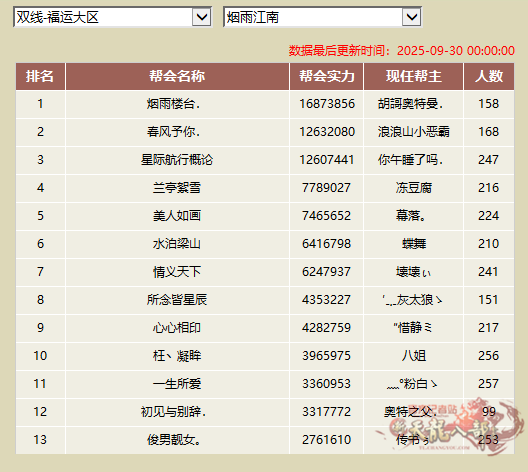Open the 烟雨江南 server dropdown
The image size is (528, 472).
[322, 17]
